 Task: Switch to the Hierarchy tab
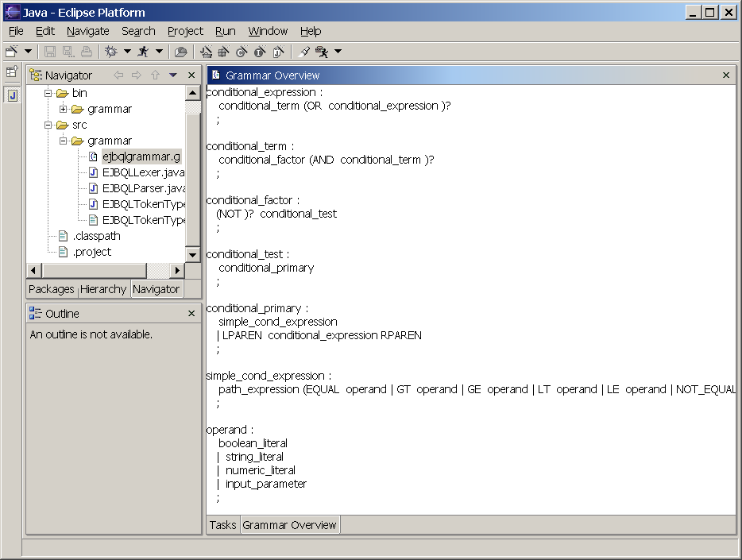click(x=102, y=289)
